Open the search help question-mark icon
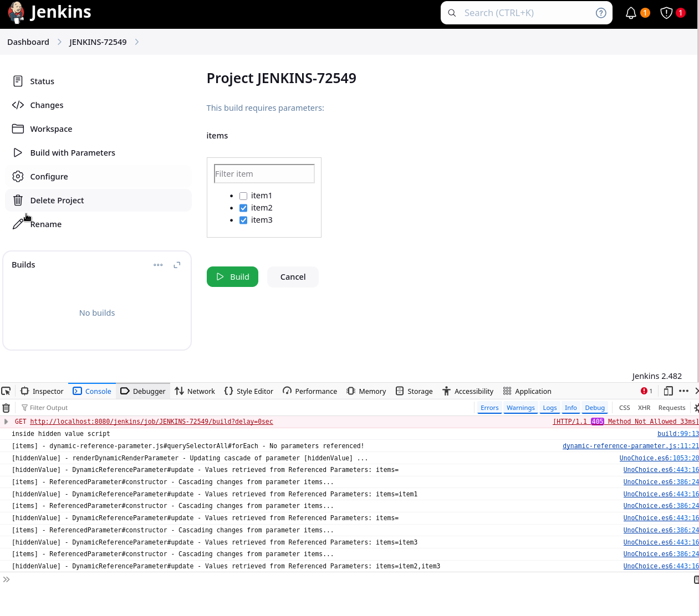This screenshot has height=616, width=699. point(601,13)
